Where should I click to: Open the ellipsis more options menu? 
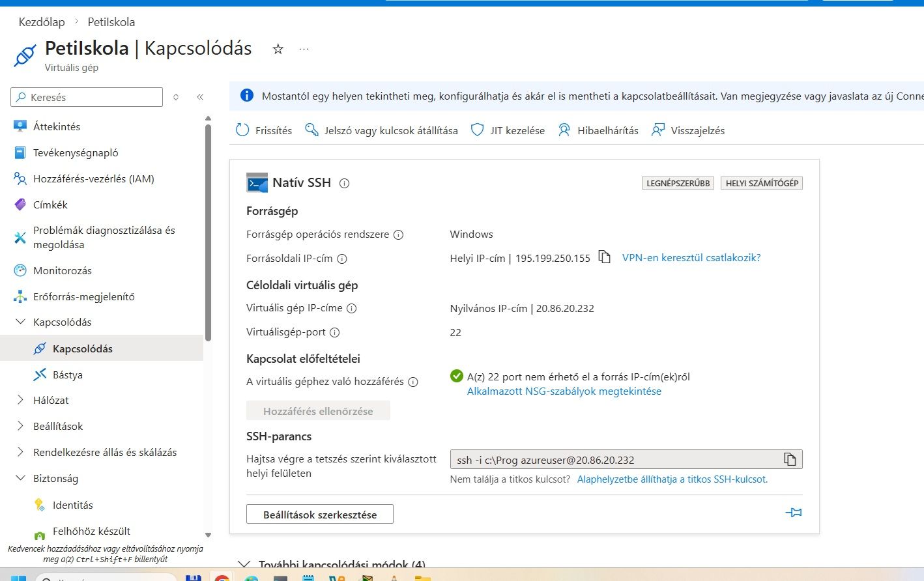point(304,49)
